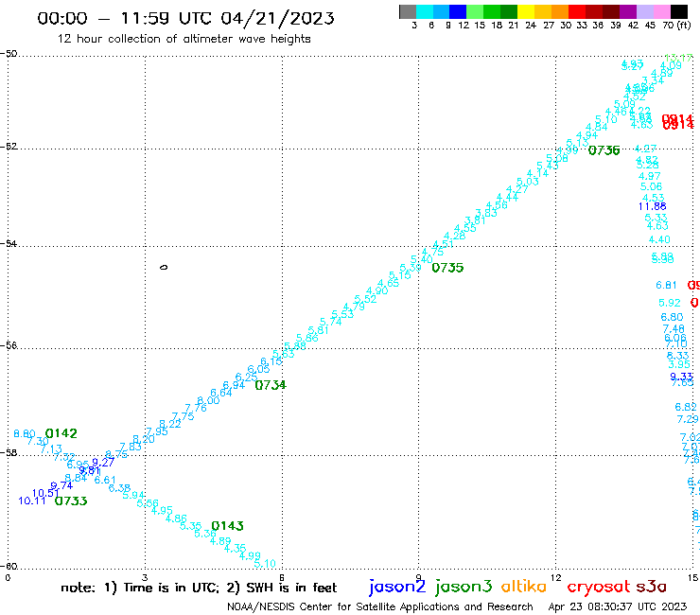
Task: Click the 5.06 wave height value
Action: click(651, 186)
